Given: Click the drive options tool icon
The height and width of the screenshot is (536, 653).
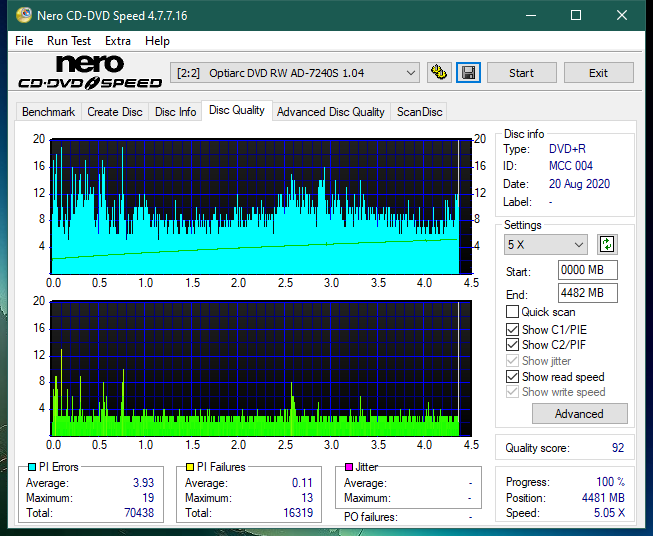Looking at the screenshot, I should tap(439, 73).
